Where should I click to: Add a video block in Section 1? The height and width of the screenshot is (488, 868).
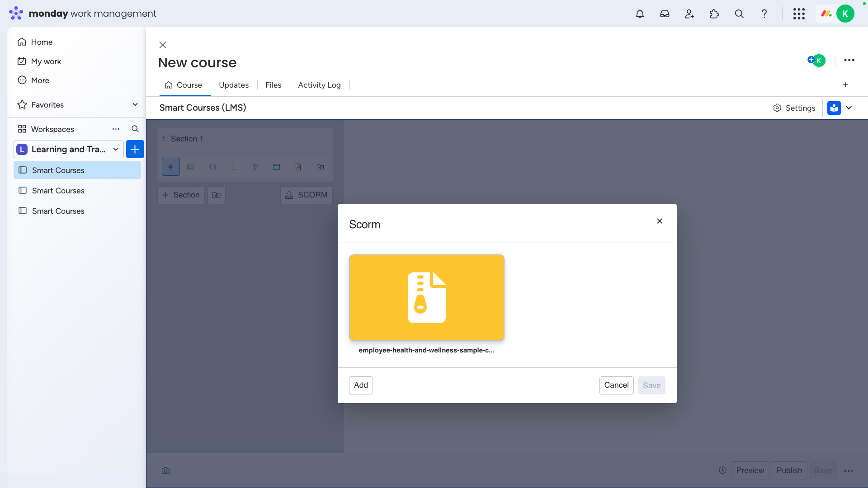pos(212,167)
